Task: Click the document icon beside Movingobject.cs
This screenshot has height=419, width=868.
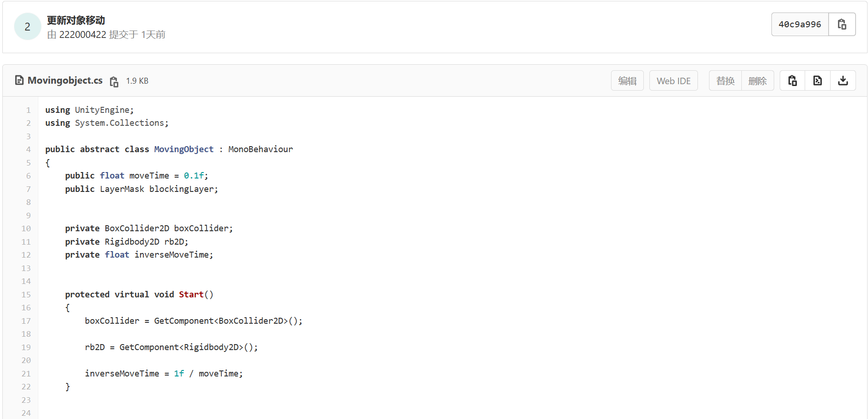Action: tap(19, 80)
